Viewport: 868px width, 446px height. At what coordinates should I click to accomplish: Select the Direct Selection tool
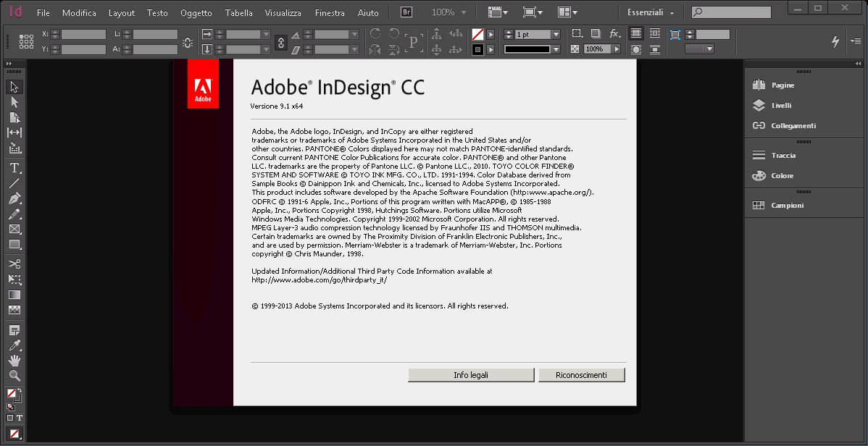click(14, 102)
